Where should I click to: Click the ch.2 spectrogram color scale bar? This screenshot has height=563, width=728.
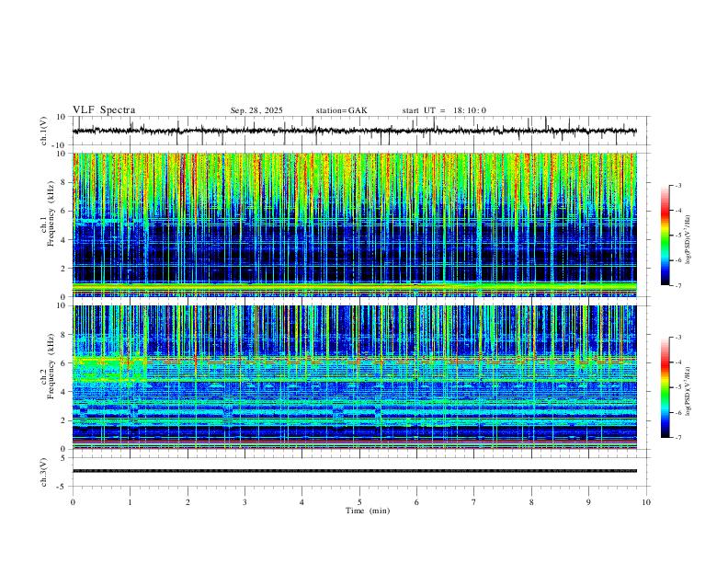(665, 387)
